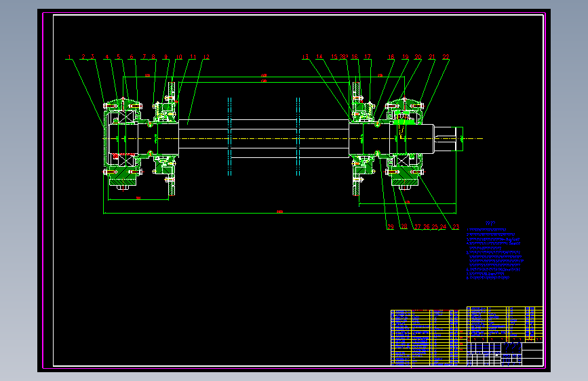This screenshot has width=588, height=381.
Task: Click part callout number 13
Action: click(x=305, y=57)
